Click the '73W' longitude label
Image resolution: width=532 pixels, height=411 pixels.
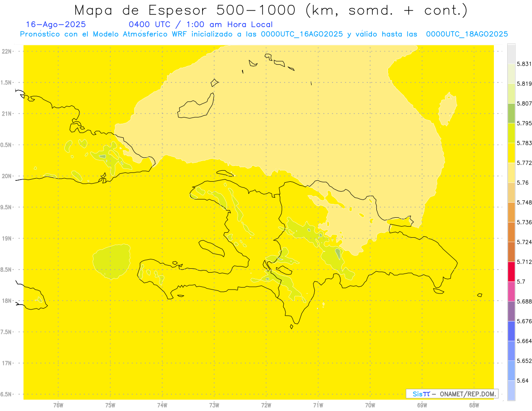point(214,405)
